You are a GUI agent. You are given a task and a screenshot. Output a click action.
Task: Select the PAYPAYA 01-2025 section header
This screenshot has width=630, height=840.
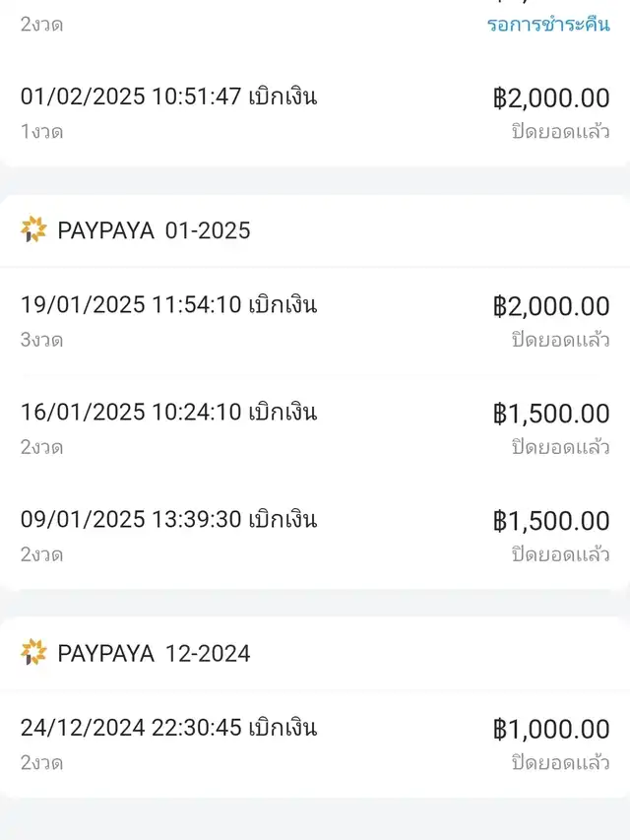[x=154, y=230]
